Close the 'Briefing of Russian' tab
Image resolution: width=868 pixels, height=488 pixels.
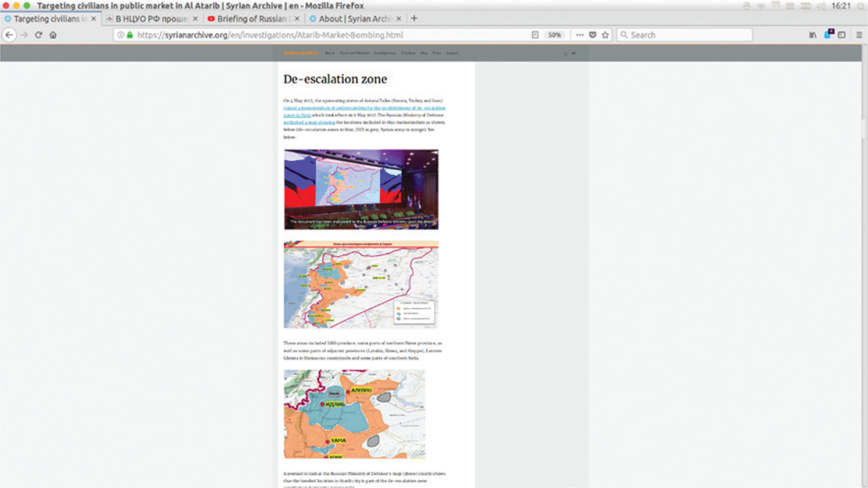(x=297, y=19)
